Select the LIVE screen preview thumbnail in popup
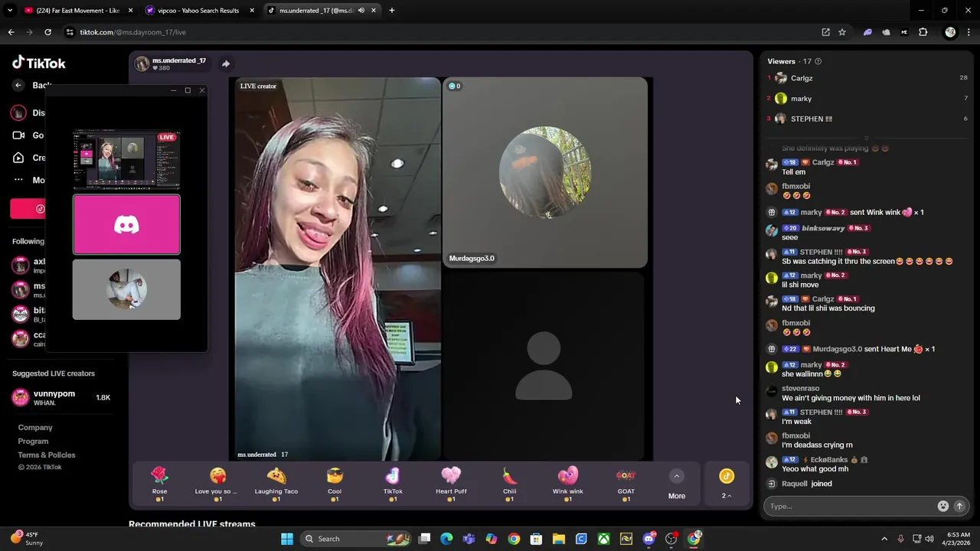This screenshot has height=551, width=980. pos(126,160)
